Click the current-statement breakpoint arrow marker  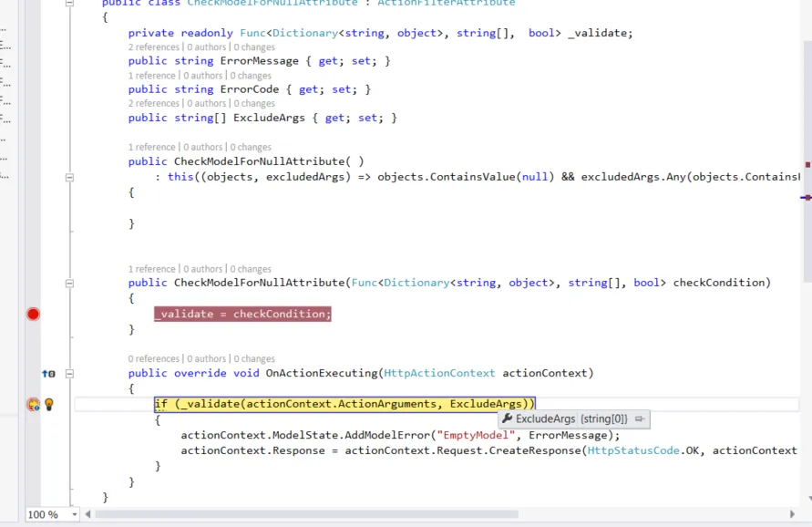[33, 405]
